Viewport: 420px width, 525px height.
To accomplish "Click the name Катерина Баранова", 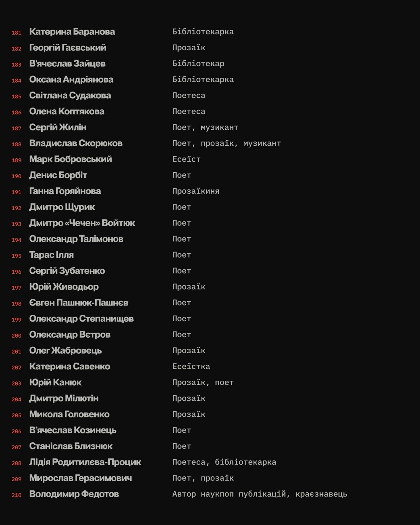I will pos(72,32).
